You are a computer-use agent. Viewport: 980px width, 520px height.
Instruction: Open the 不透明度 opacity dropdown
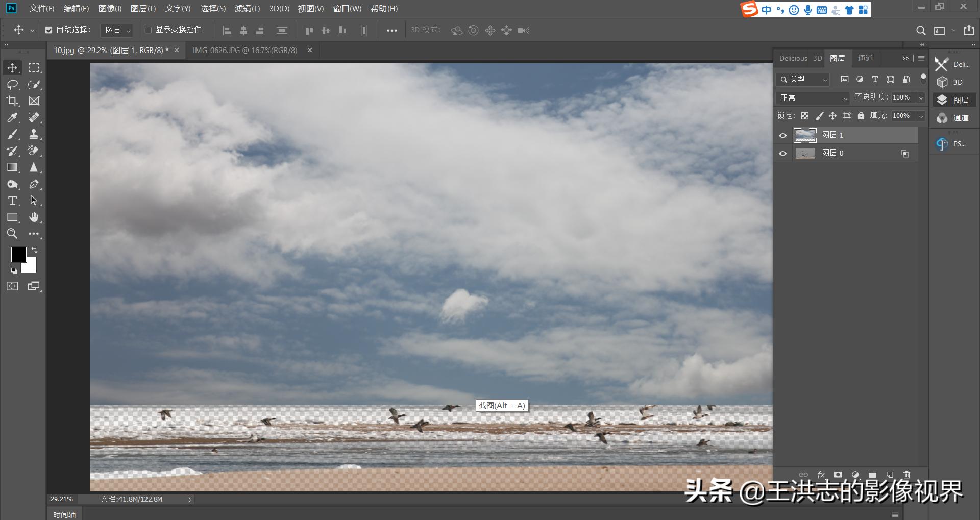coord(921,97)
